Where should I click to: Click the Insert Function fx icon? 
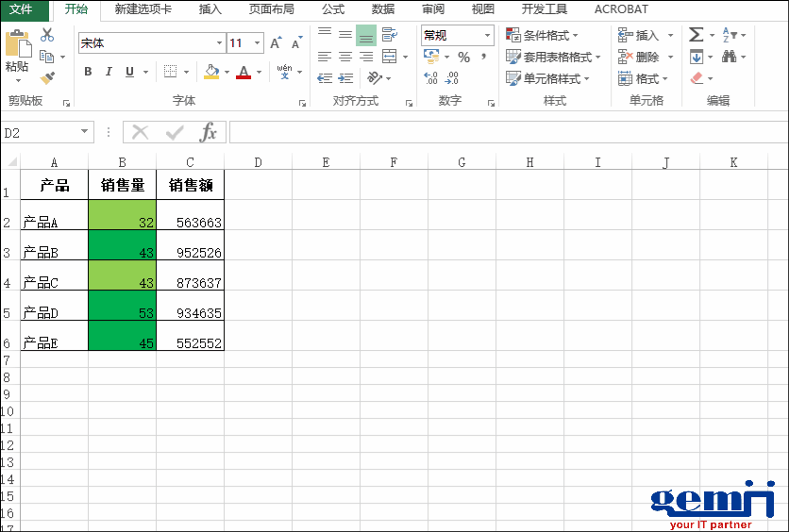(209, 132)
